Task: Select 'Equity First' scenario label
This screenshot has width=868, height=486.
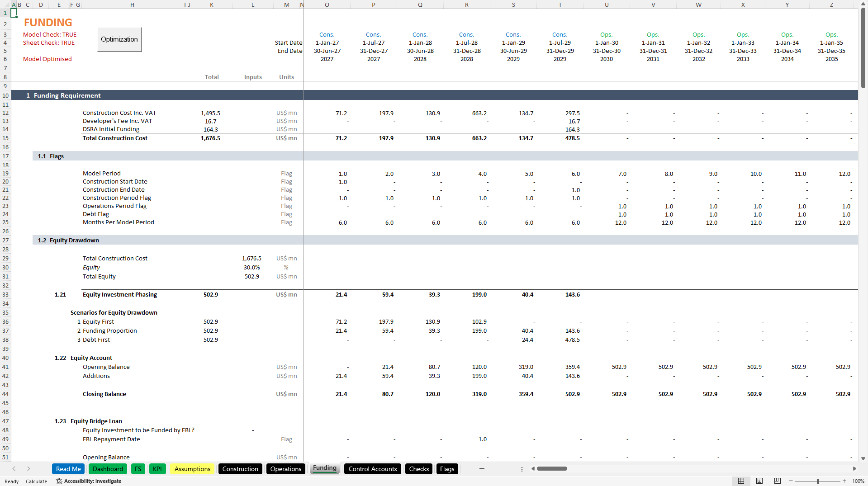Action: click(98, 322)
